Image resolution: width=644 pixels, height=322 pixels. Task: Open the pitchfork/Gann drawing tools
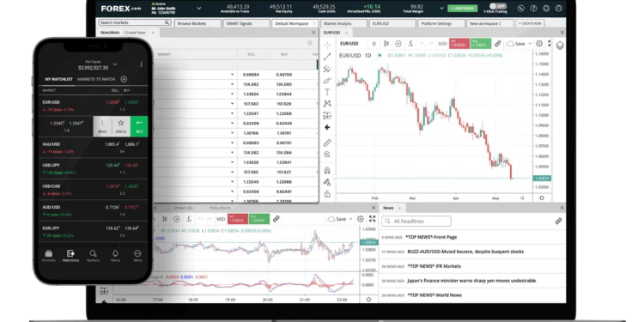coord(327,69)
